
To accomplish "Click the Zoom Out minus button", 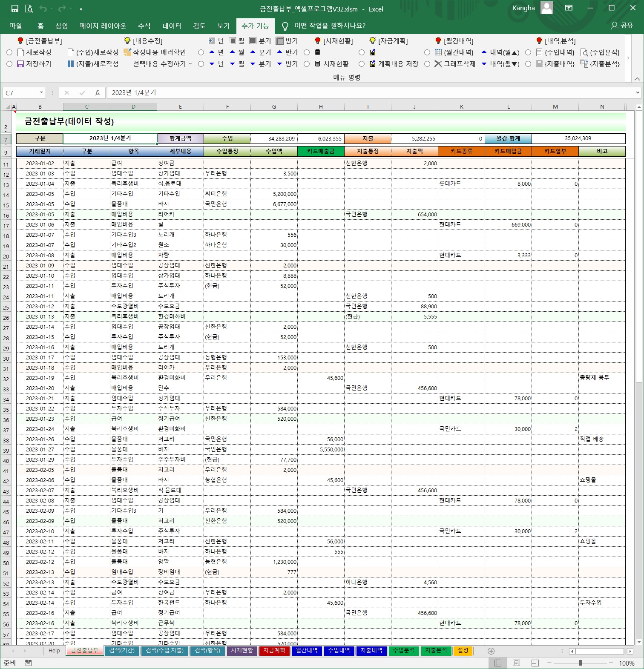I will pos(549,663).
